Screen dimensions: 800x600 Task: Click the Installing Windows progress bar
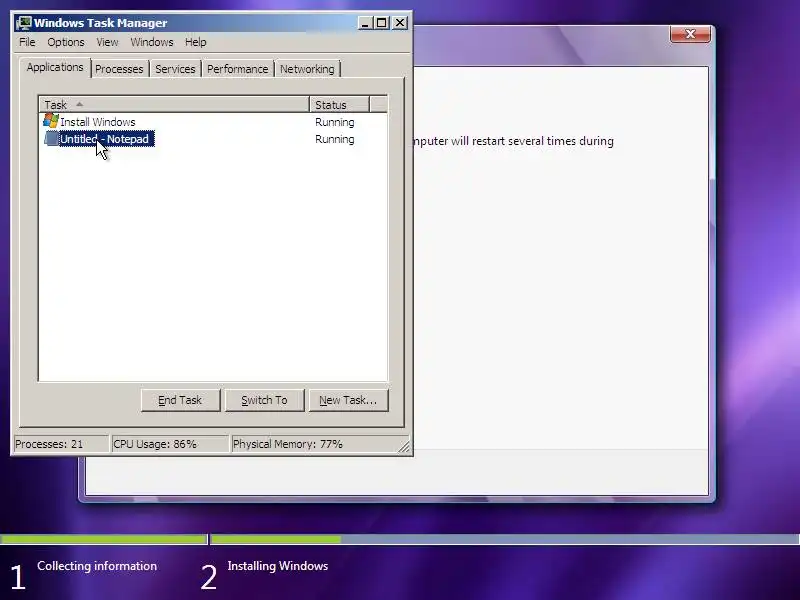pos(505,539)
